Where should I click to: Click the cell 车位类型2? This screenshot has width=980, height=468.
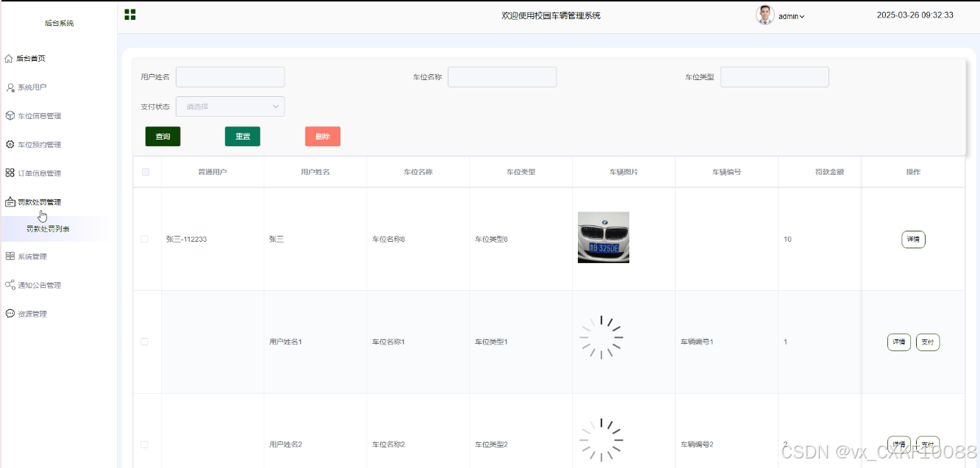(492, 444)
